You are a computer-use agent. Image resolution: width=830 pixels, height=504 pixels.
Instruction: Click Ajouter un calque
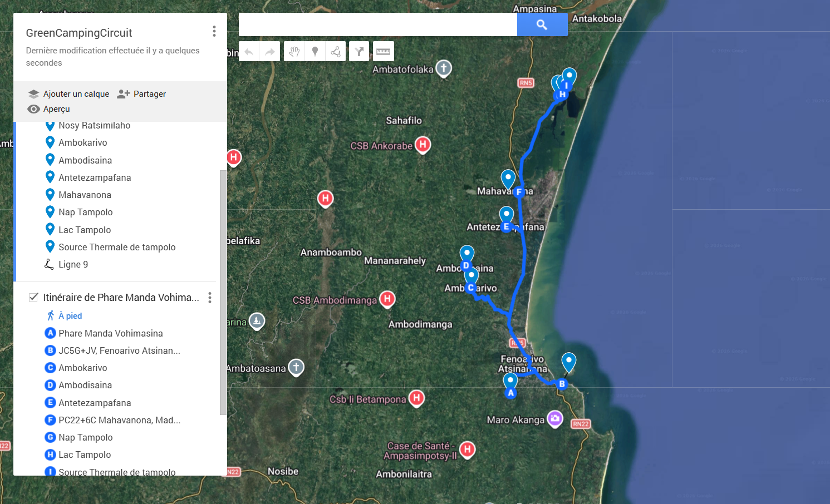[x=68, y=94]
